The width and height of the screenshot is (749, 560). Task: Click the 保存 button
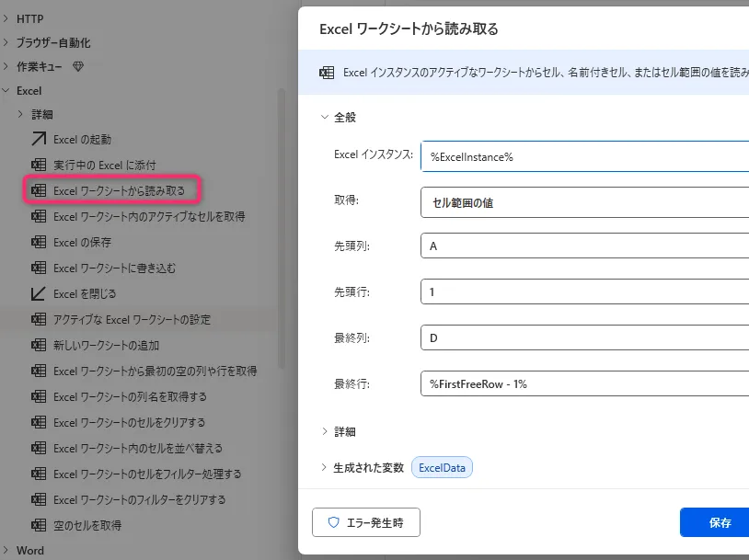[x=718, y=522]
